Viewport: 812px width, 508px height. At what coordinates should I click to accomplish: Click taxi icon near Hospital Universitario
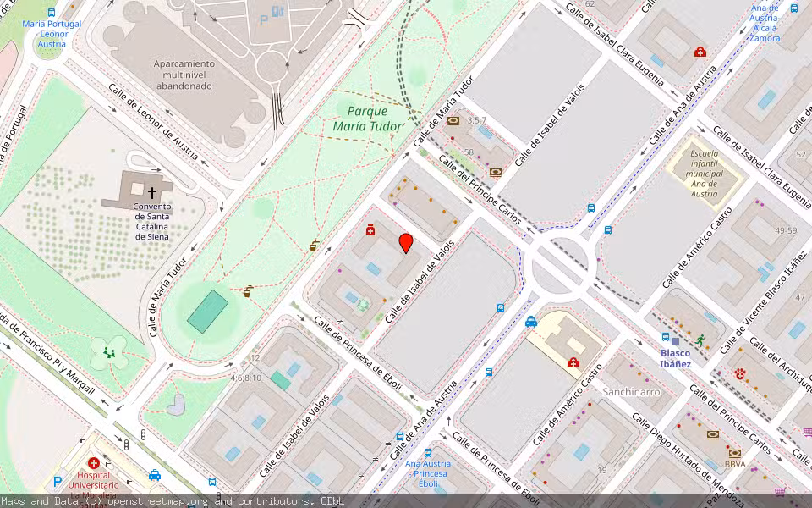pyautogui.click(x=154, y=475)
